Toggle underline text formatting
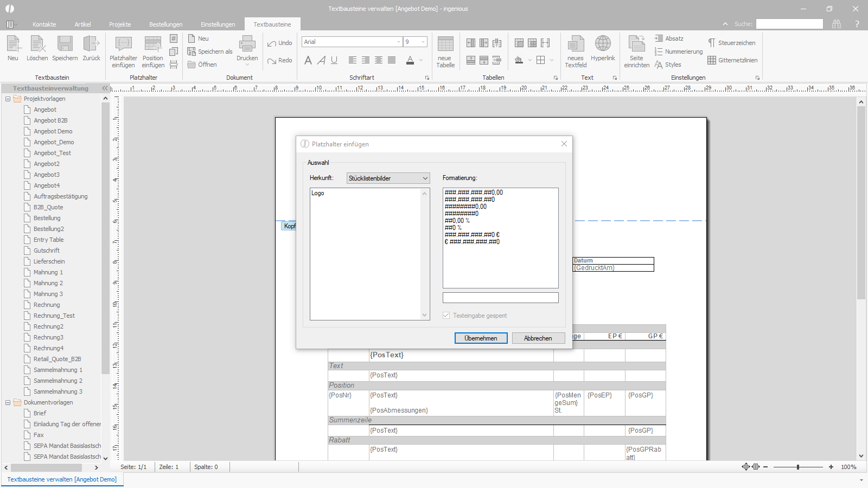Viewport: 868px width, 488px height. click(334, 60)
